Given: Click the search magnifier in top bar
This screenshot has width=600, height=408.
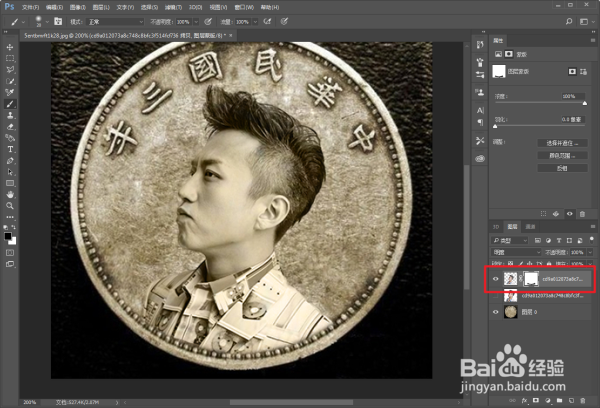Looking at the screenshot, I should tap(569, 21).
